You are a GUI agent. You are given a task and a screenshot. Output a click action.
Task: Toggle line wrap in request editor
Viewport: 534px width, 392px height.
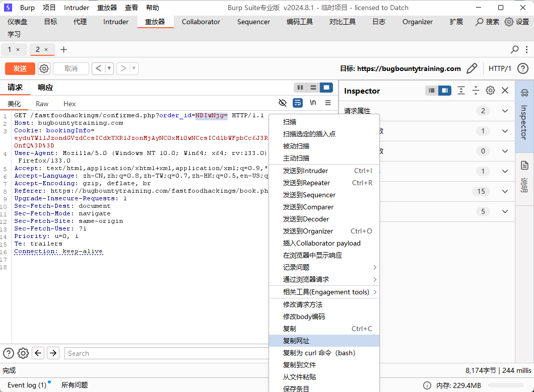(298, 103)
